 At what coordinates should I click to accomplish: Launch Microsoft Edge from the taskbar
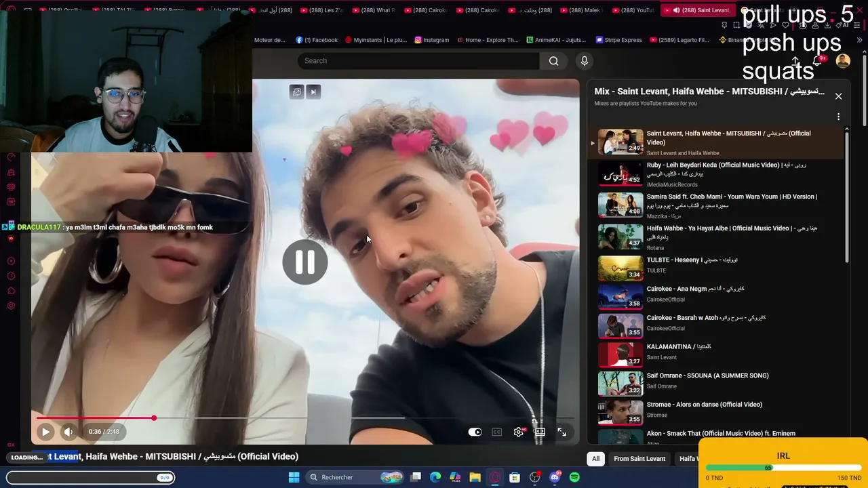435,477
